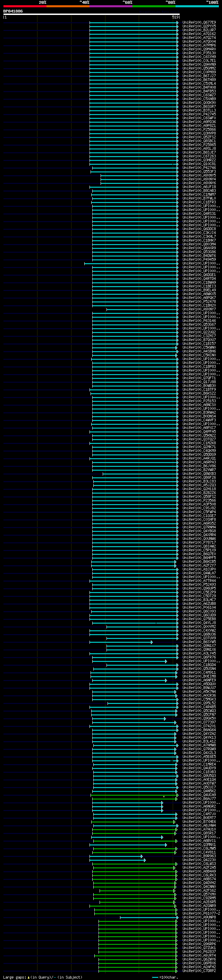Select hit label UniRef100_B4FH08
This screenshot has width=222, height=980.
coord(199,88)
